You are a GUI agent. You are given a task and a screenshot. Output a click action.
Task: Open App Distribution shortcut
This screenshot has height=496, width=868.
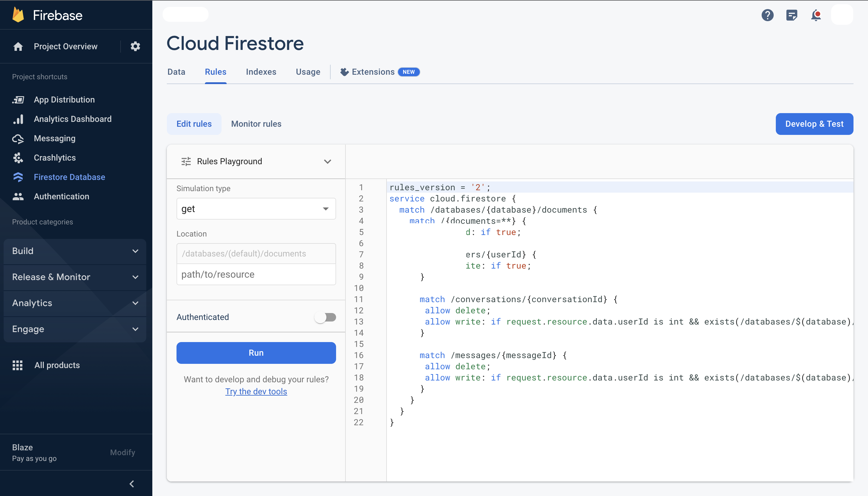64,100
